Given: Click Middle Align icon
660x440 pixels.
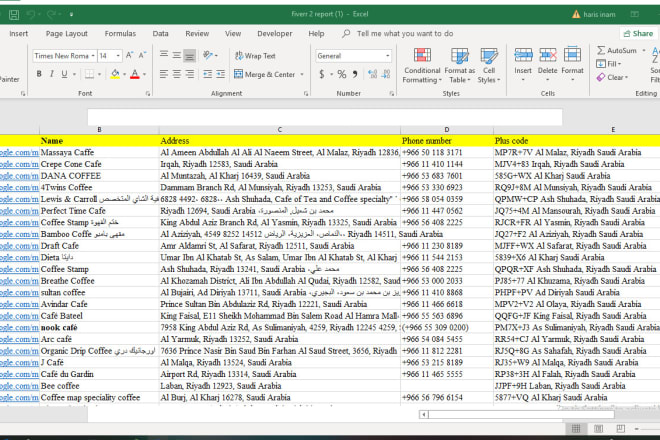Looking at the screenshot, I should (177, 55).
